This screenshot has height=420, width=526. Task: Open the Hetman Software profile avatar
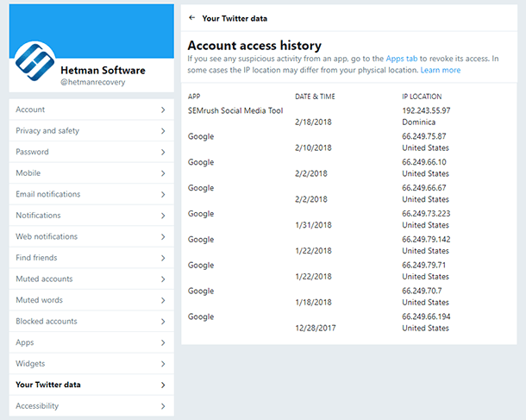pyautogui.click(x=34, y=62)
